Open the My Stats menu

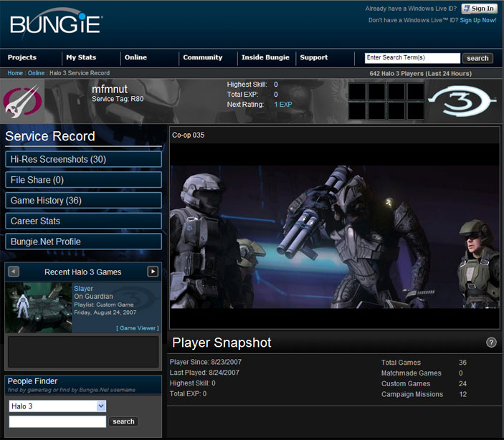point(81,57)
